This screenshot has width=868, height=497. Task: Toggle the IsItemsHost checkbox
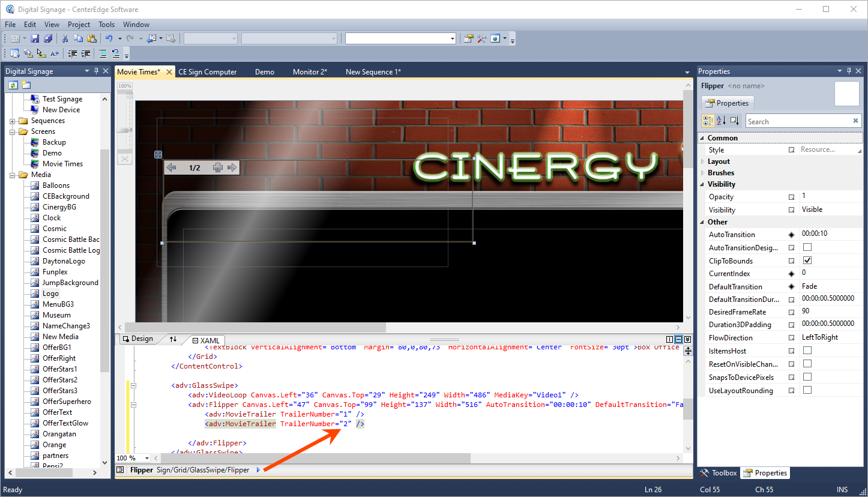(x=807, y=351)
